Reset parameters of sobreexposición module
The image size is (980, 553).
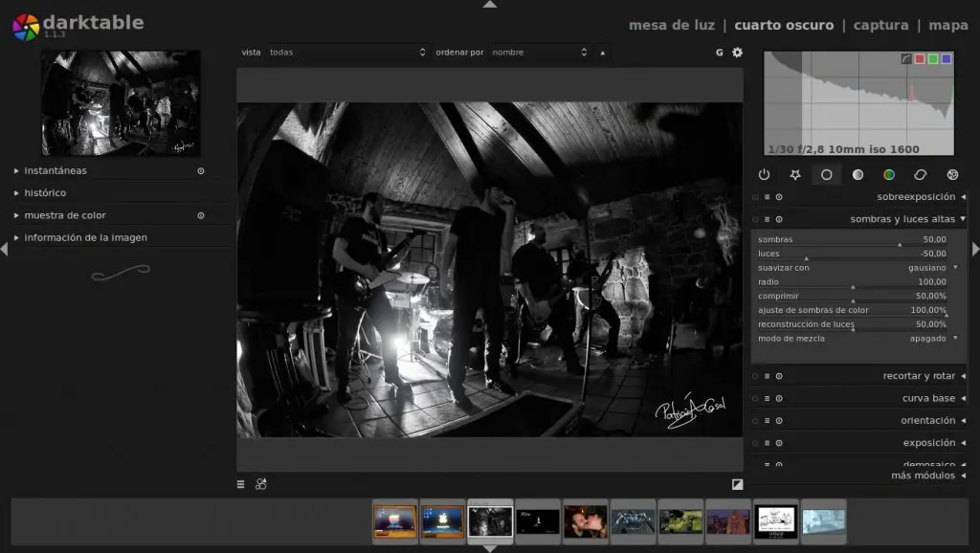pyautogui.click(x=779, y=197)
